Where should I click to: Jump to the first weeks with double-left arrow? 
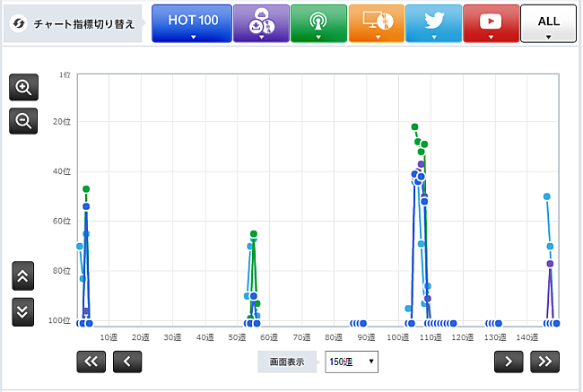pos(93,362)
